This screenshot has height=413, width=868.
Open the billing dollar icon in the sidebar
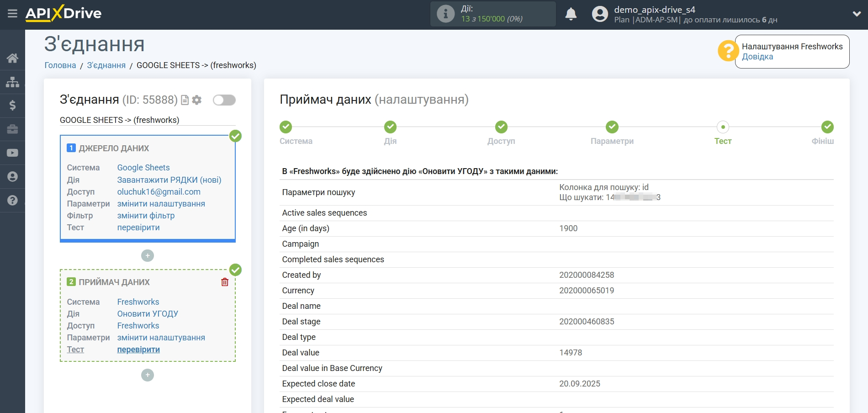[12, 106]
